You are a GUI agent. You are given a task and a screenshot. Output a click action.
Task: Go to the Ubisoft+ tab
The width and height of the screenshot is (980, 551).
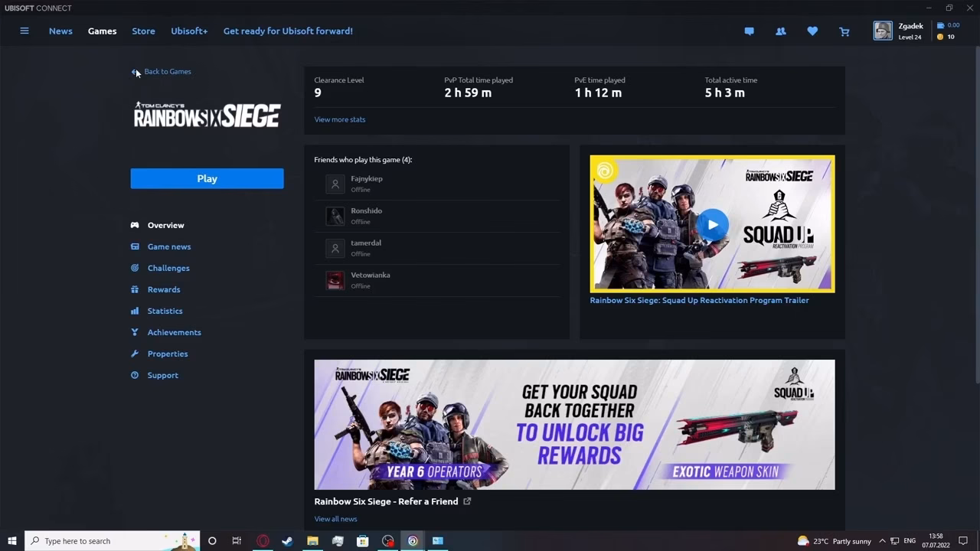(189, 31)
